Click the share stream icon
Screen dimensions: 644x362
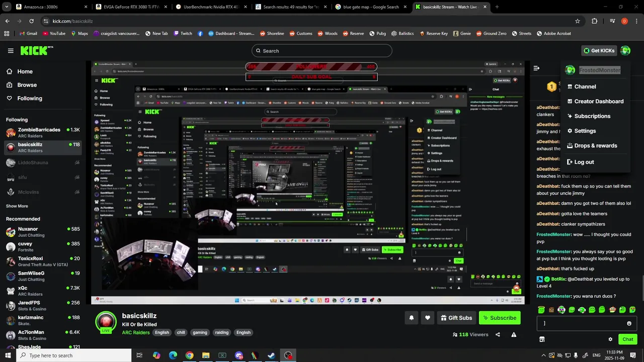(498, 334)
